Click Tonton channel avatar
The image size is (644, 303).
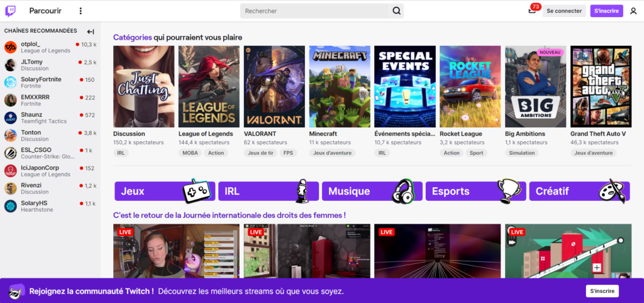click(10, 135)
